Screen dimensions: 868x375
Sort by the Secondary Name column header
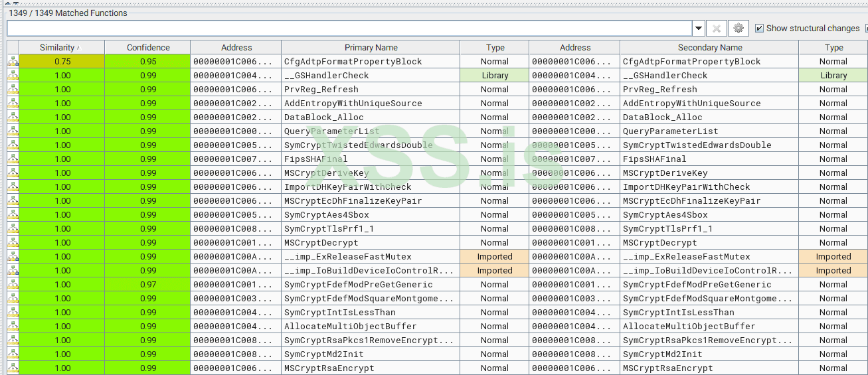click(x=709, y=48)
